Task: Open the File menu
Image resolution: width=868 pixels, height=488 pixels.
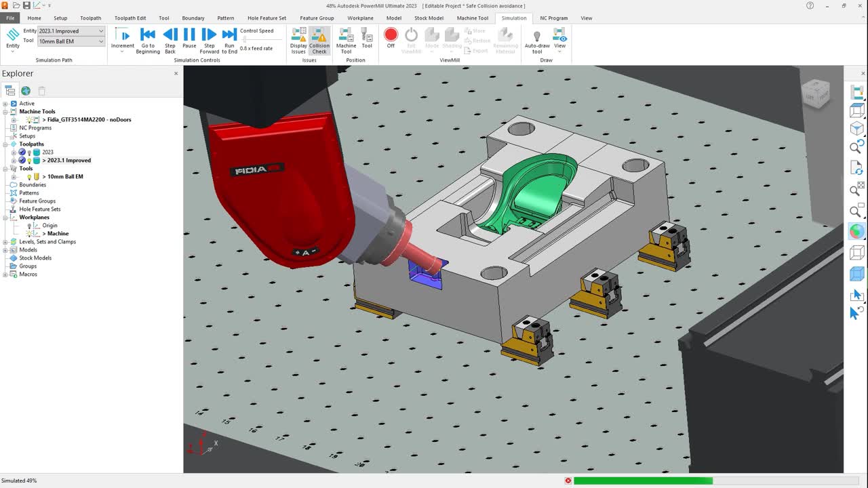Action: coord(10,18)
